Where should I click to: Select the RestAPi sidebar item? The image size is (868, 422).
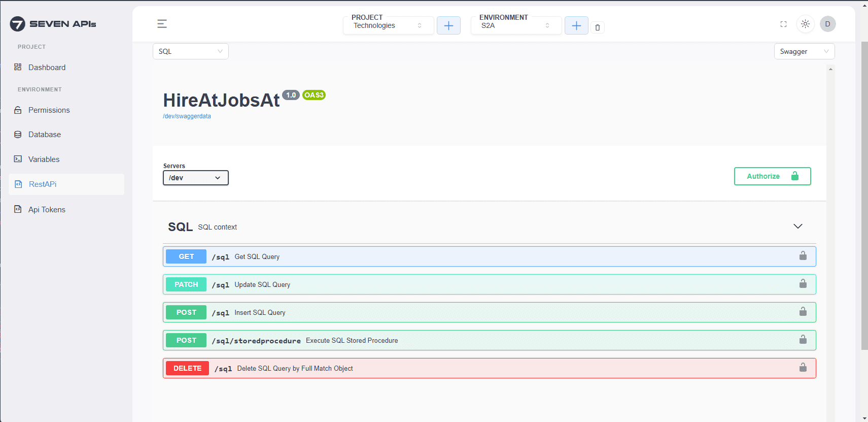pos(66,184)
